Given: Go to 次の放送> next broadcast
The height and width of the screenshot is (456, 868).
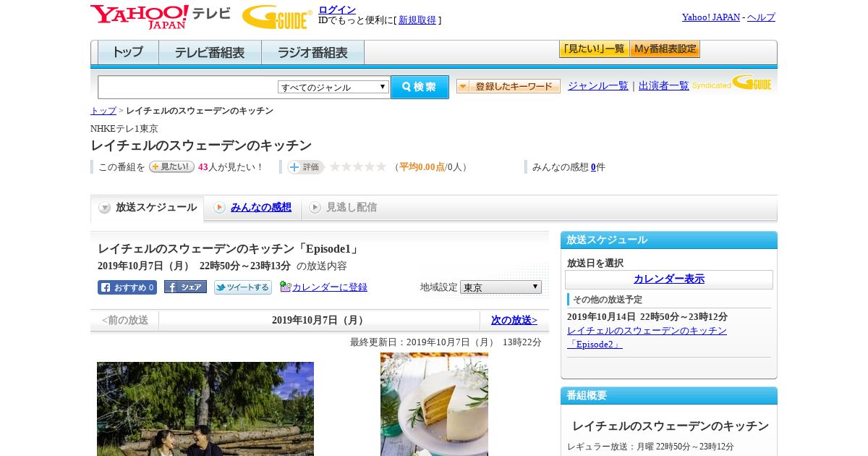Looking at the screenshot, I should pos(514,320).
